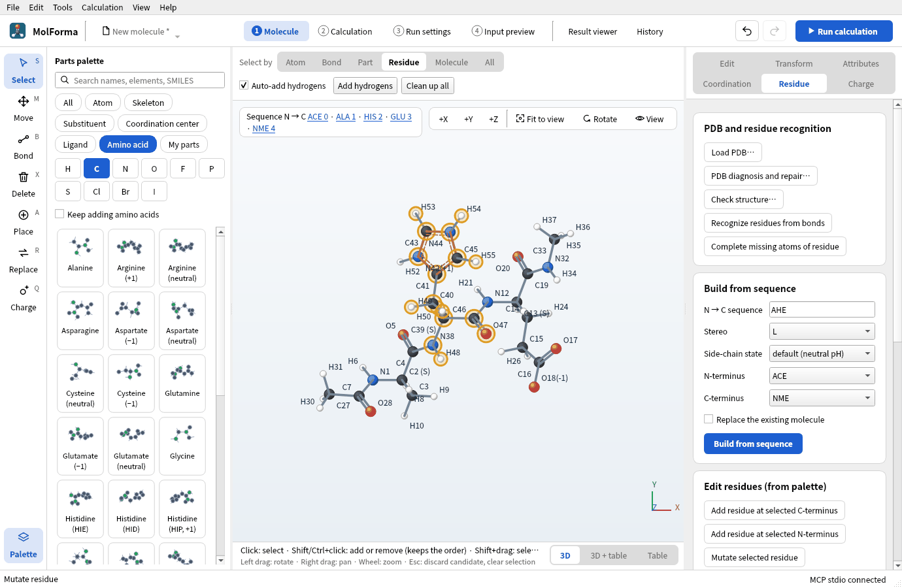Activate the Bond tool
Screen dimensions: 902x588
[x=24, y=146]
